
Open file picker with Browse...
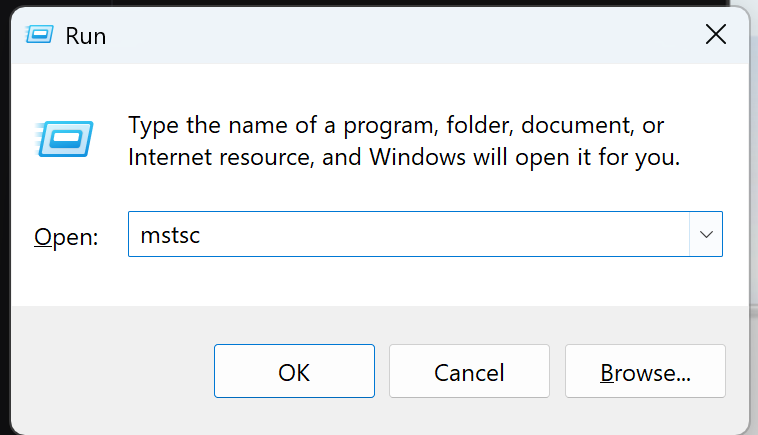pyautogui.click(x=645, y=371)
